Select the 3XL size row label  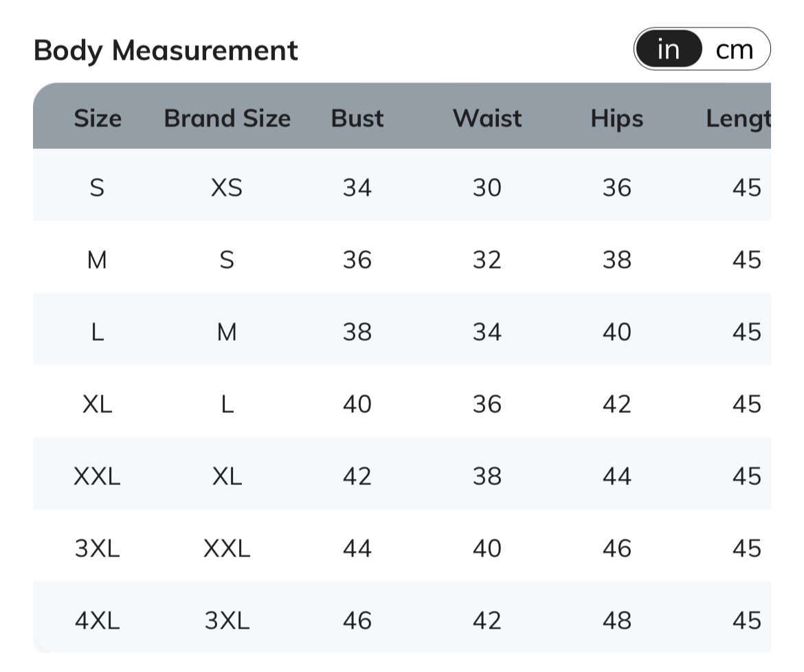click(x=97, y=548)
